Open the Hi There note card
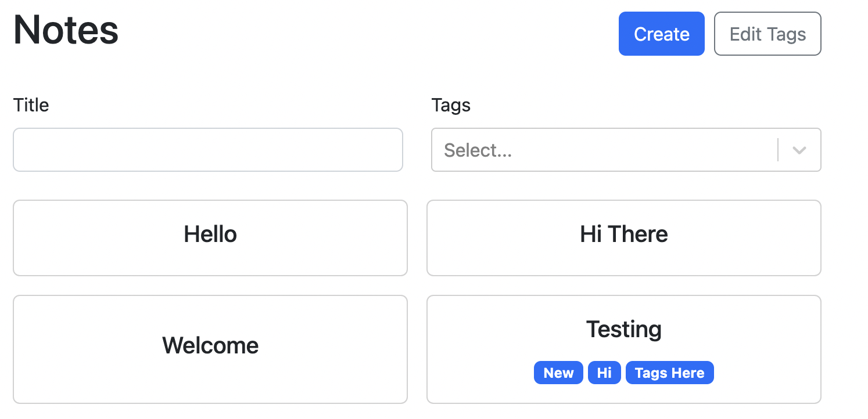This screenshot has width=868, height=419. point(624,238)
